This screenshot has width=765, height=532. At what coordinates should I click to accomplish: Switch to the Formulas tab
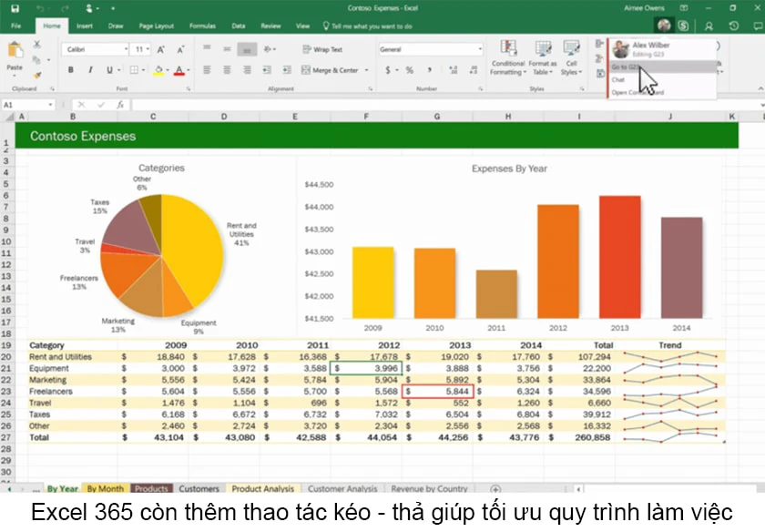[x=202, y=26]
